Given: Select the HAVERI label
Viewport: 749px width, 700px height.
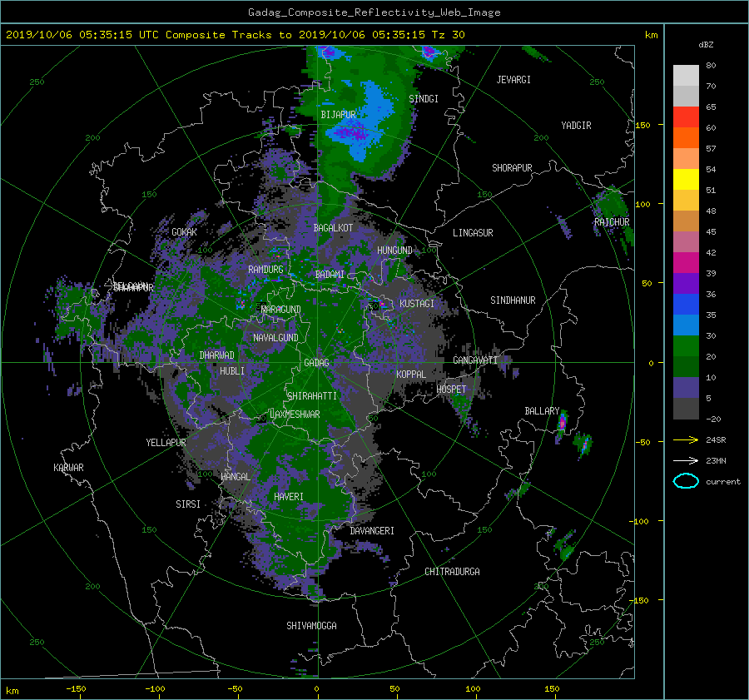Looking at the screenshot, I should 289,497.
